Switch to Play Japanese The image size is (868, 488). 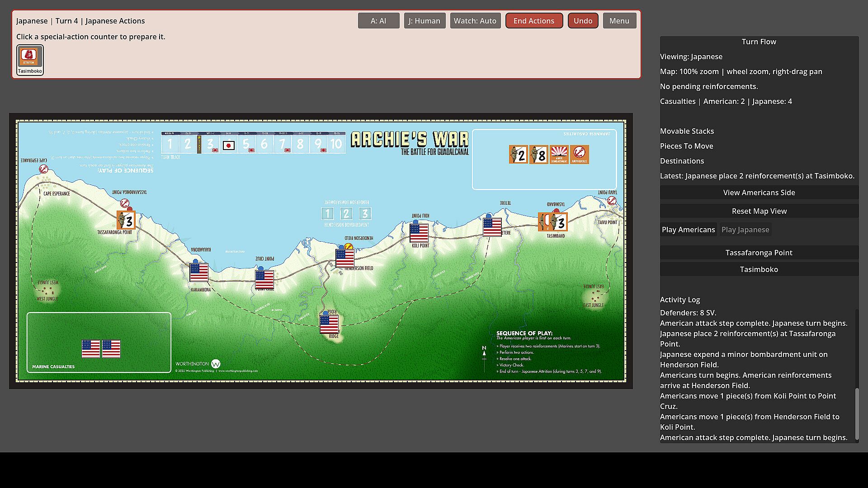pos(745,230)
